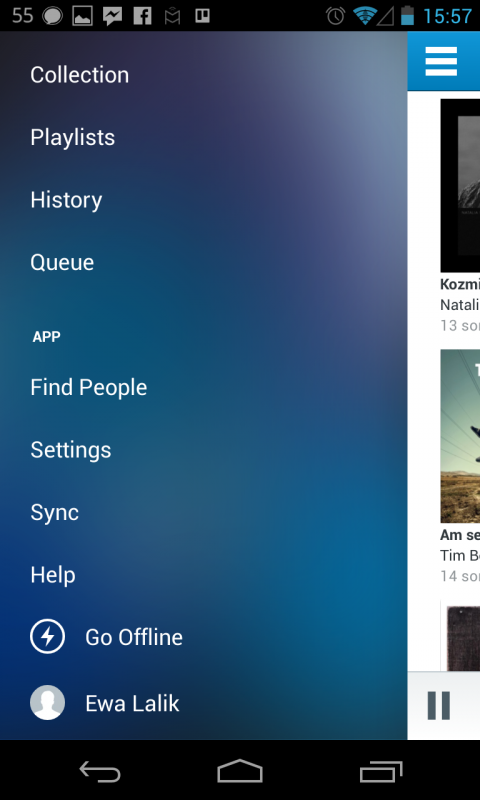Tap the Facebook notification icon in status bar
This screenshot has height=800, width=480.
click(x=143, y=16)
